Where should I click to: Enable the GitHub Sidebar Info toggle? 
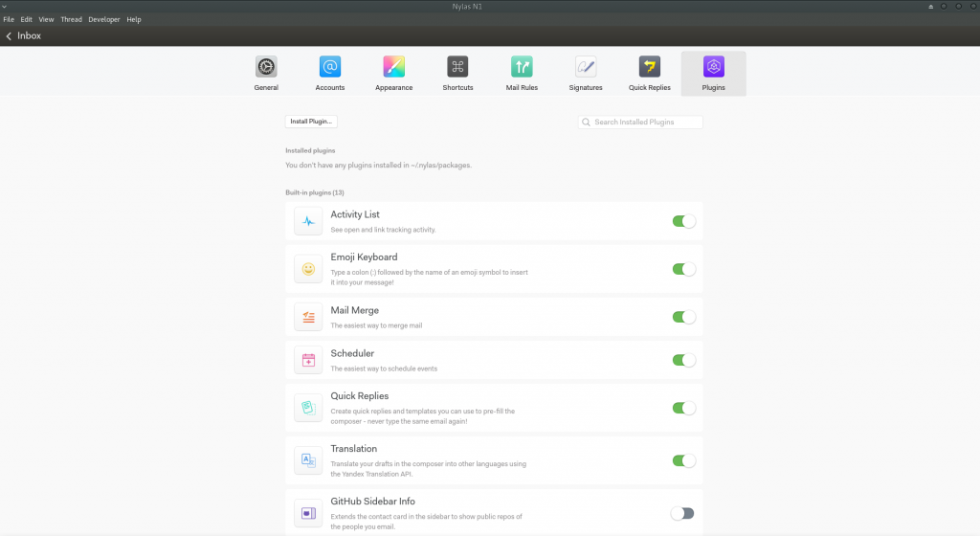coord(682,514)
